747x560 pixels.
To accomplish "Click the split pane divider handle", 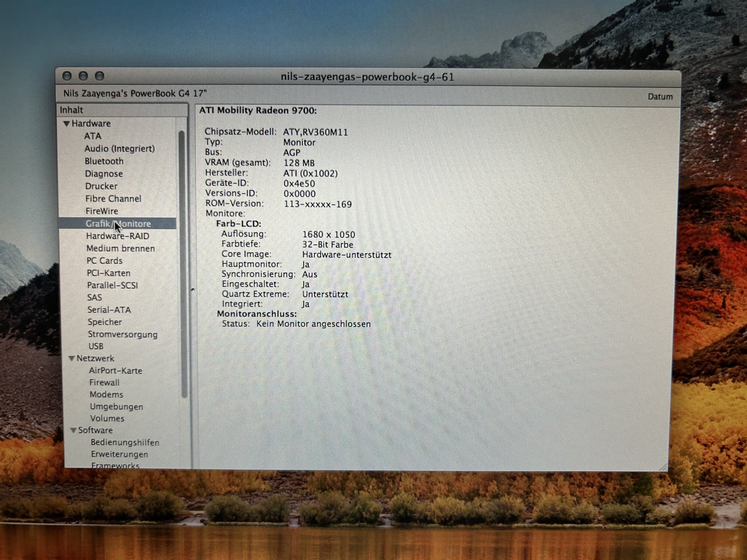I will (x=193, y=289).
